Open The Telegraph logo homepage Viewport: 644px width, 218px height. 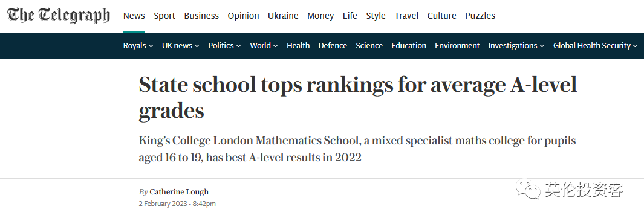59,16
